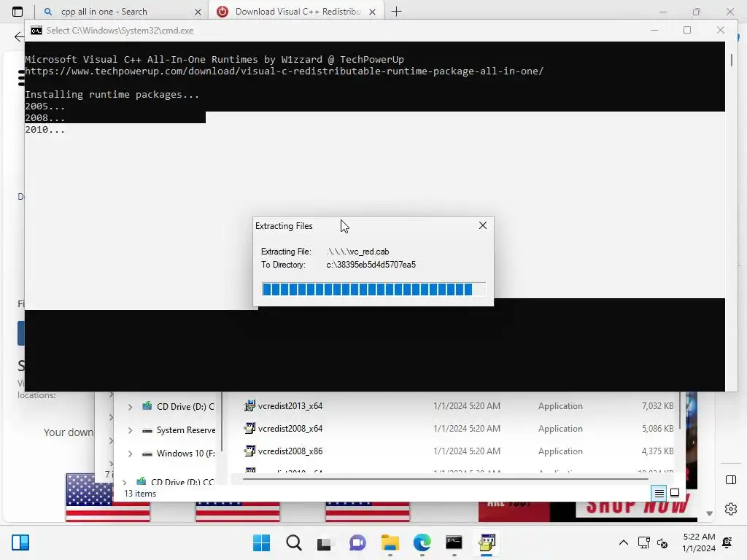Viewport: 747px width, 560px height.
Task: Close the 'cpp all in one - Search' tab
Action: [x=198, y=12]
